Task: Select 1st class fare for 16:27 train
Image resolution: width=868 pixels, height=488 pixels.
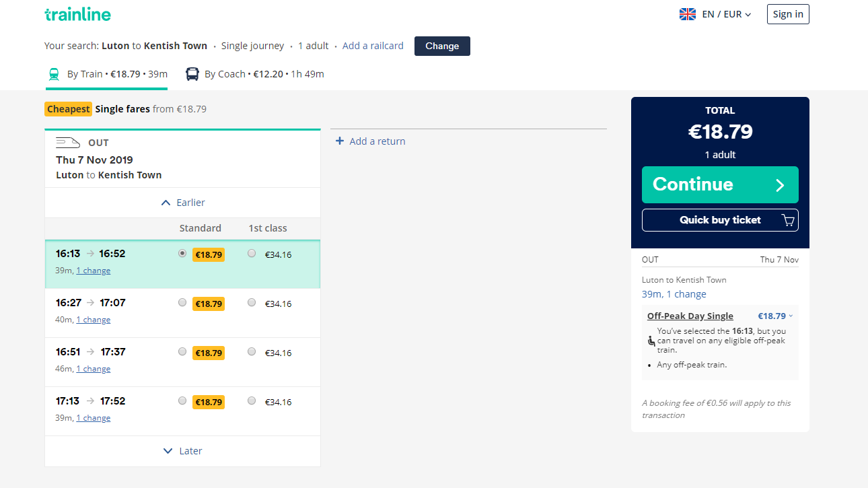Action: [252, 303]
